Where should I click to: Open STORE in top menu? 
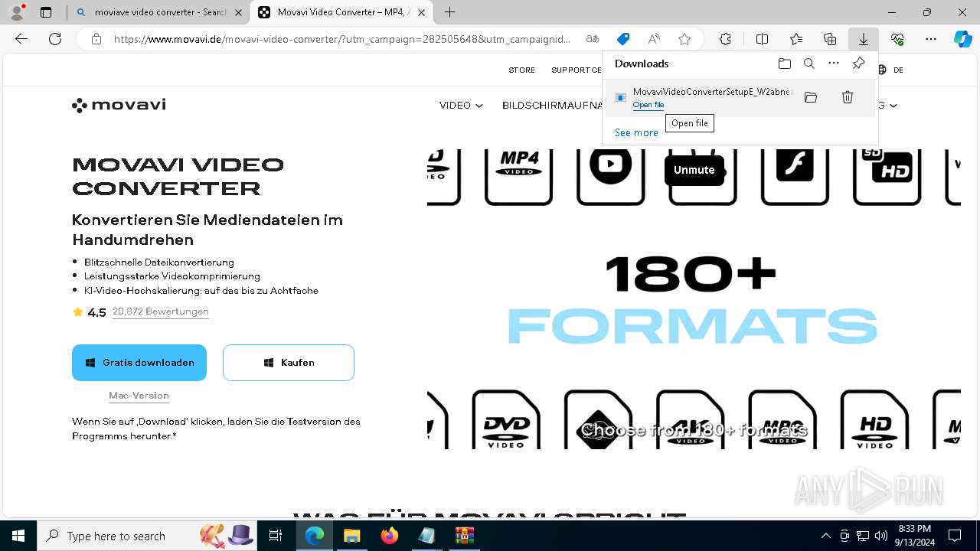(522, 70)
